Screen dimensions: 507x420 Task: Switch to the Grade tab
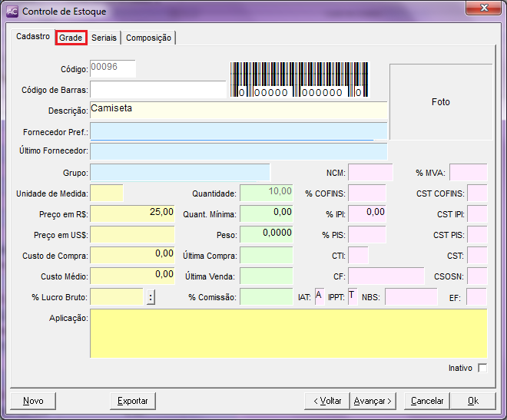tap(71, 38)
